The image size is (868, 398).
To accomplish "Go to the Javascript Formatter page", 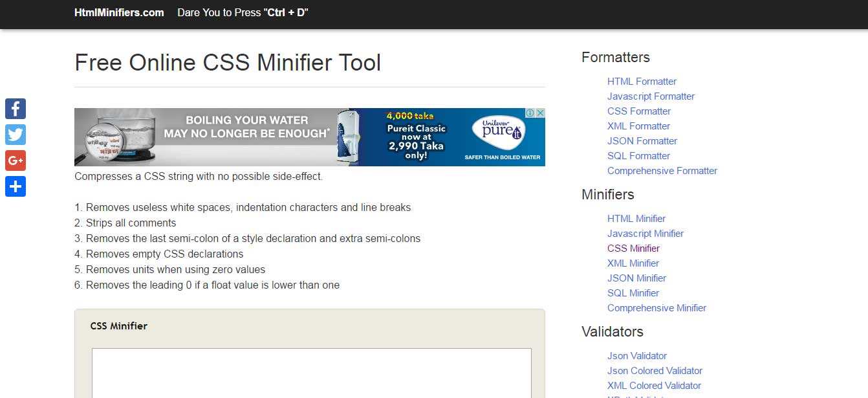I will pyautogui.click(x=651, y=96).
